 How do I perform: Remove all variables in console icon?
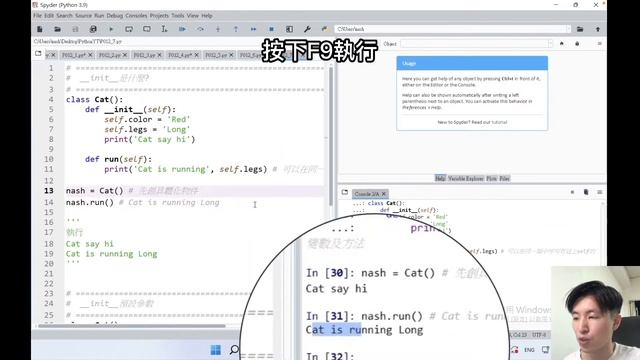pyautogui.click(x=586, y=192)
